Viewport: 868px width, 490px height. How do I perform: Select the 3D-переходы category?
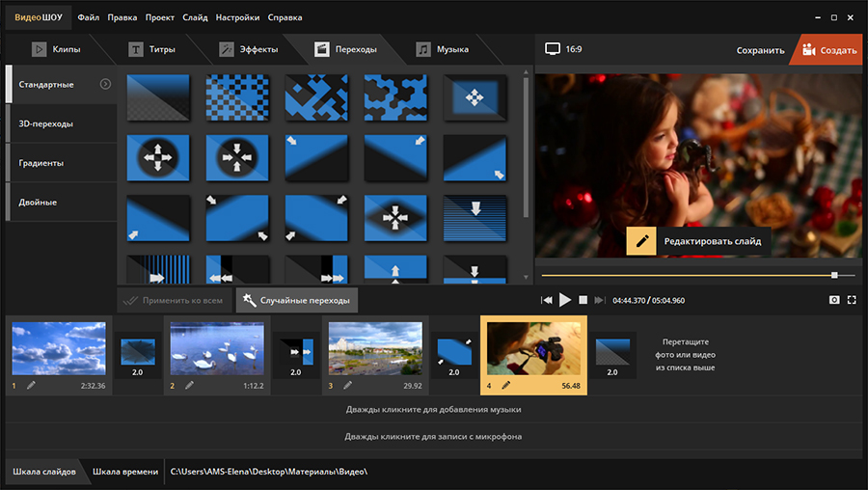[46, 123]
